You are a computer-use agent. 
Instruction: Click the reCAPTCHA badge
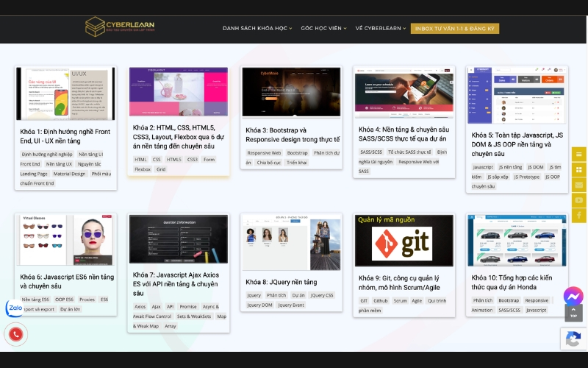[574, 339]
